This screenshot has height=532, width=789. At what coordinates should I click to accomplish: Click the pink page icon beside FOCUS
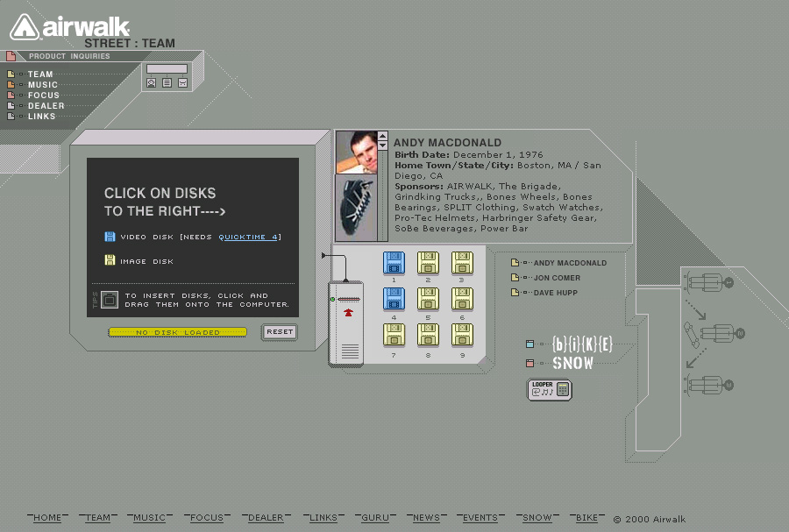11,95
